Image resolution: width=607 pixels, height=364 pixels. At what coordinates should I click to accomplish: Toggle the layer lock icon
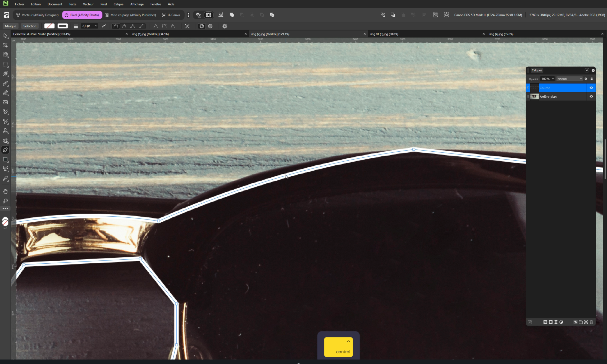pyautogui.click(x=592, y=79)
